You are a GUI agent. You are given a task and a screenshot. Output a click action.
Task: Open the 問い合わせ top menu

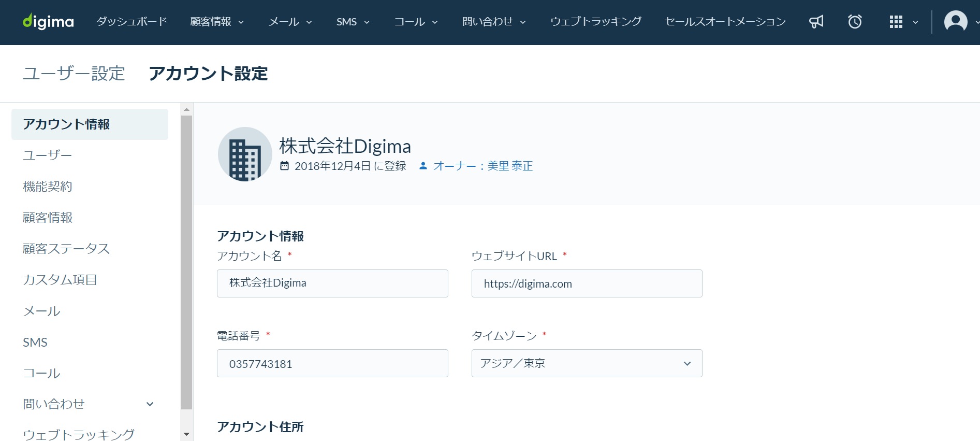(x=493, y=22)
